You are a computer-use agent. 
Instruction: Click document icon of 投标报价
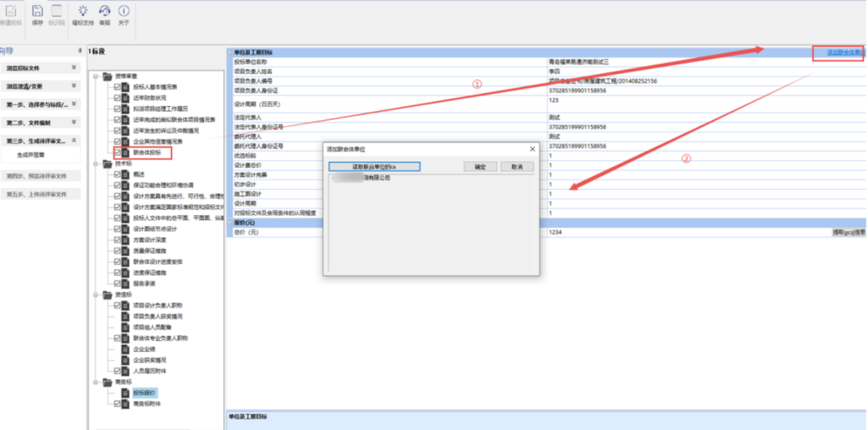tap(125, 393)
